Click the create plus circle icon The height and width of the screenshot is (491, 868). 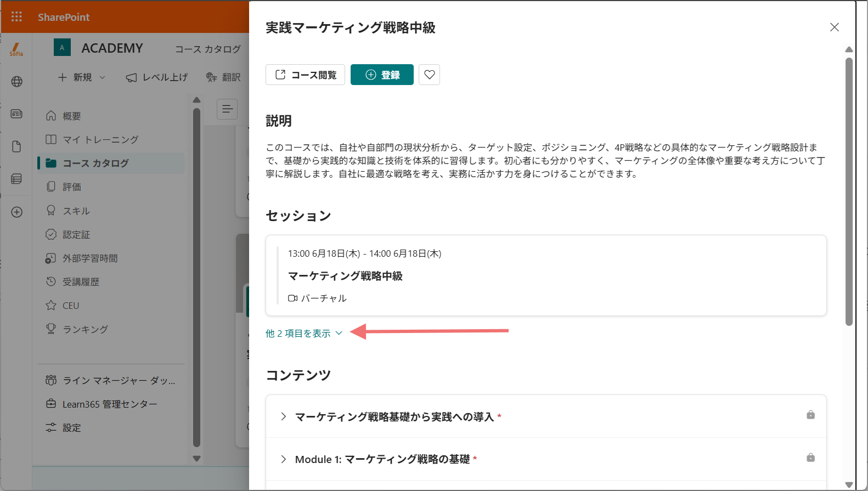pyautogui.click(x=16, y=212)
